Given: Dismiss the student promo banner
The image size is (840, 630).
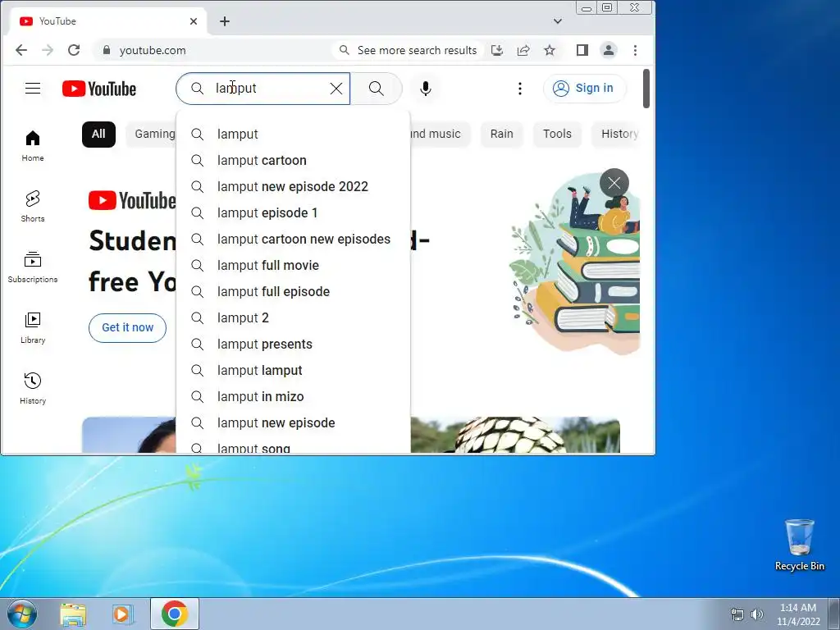Looking at the screenshot, I should click(614, 183).
